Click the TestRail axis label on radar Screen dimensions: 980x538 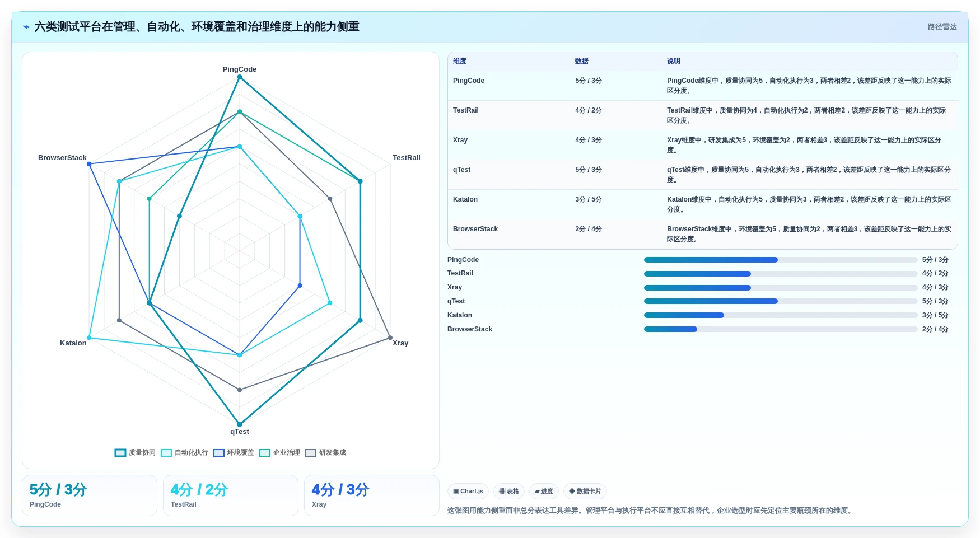click(407, 158)
